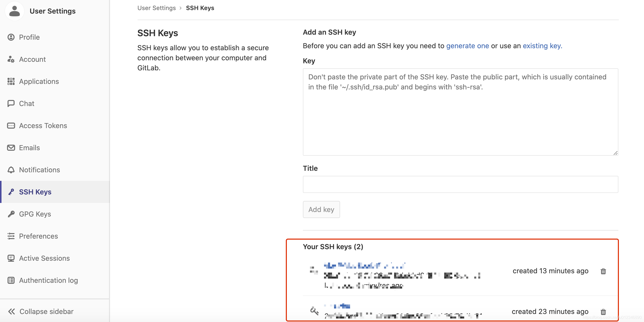Click the Account gear-person icon
Viewport: 644px width, 322px height.
pos(11,59)
